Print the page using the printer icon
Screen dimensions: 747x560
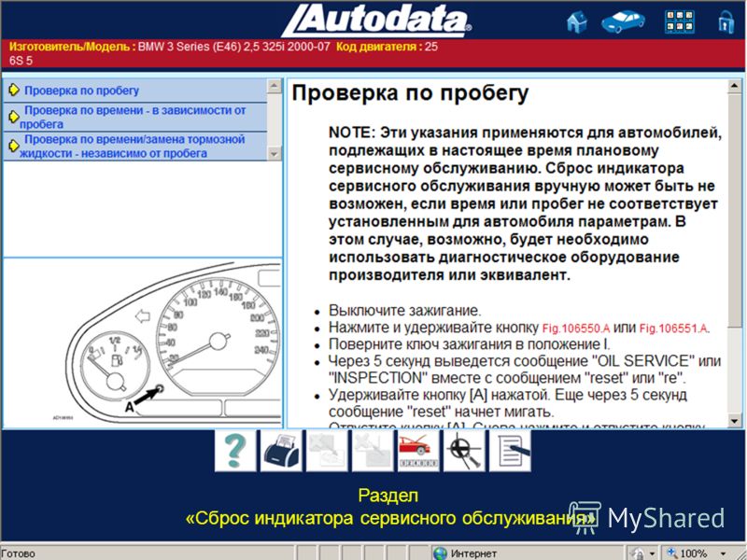click(281, 451)
